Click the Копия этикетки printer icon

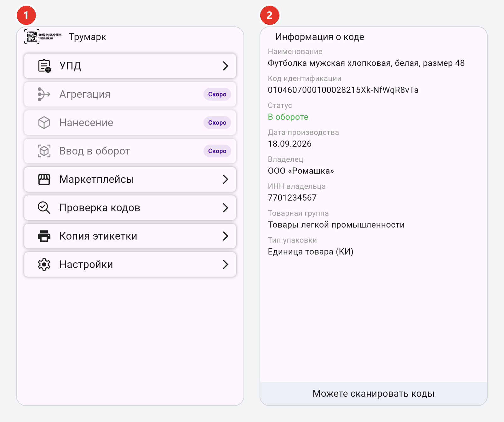[x=44, y=236]
